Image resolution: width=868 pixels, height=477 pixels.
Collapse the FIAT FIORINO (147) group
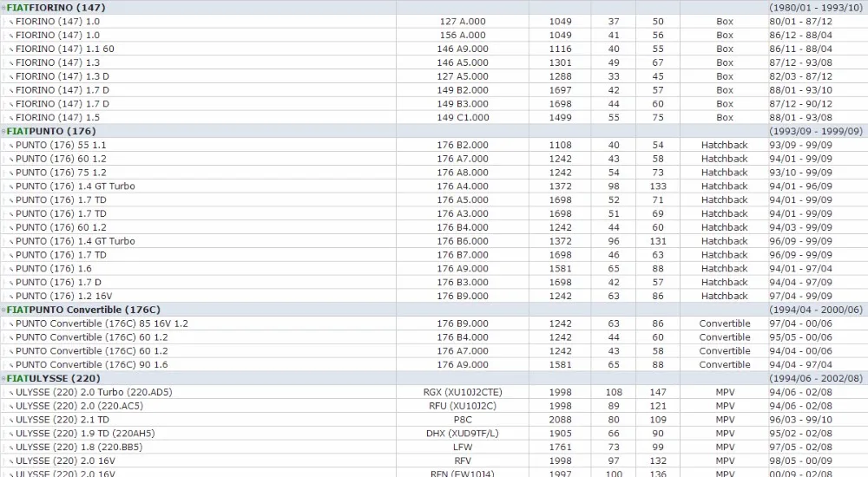pyautogui.click(x=3, y=8)
